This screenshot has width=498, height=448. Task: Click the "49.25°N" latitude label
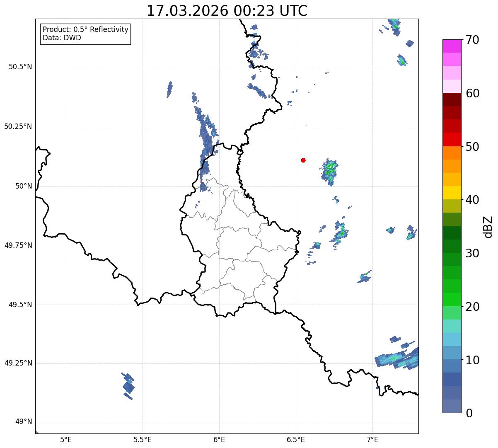tap(18, 363)
